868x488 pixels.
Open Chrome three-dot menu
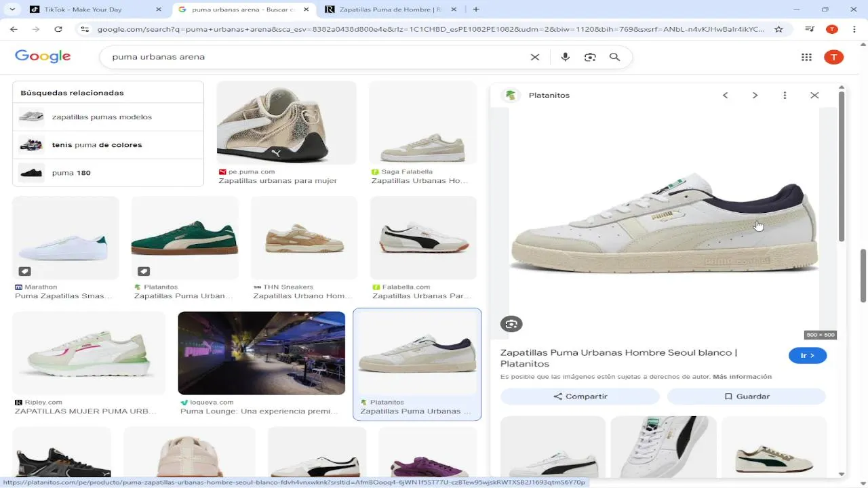[853, 29]
